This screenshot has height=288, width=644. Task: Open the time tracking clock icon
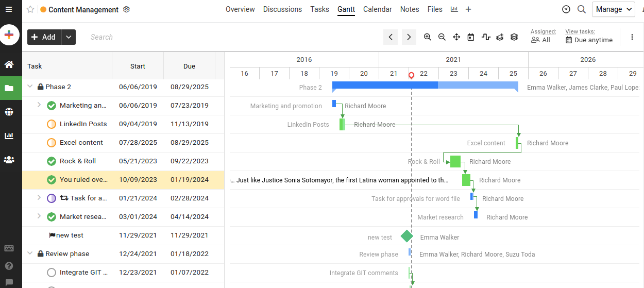[566, 9]
